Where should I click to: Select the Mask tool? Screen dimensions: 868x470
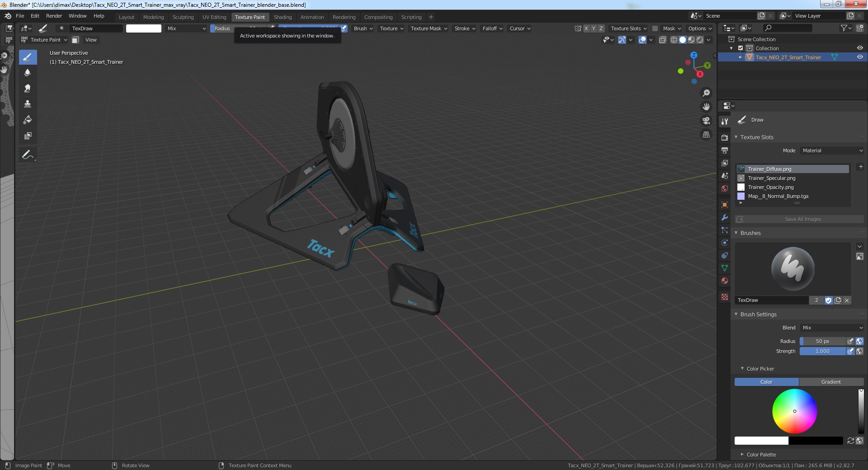(28, 136)
